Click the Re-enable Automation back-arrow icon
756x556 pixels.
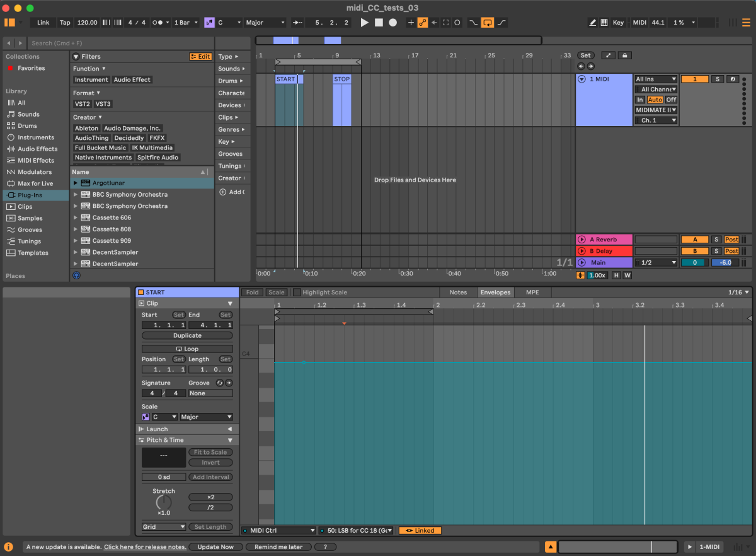(434, 22)
